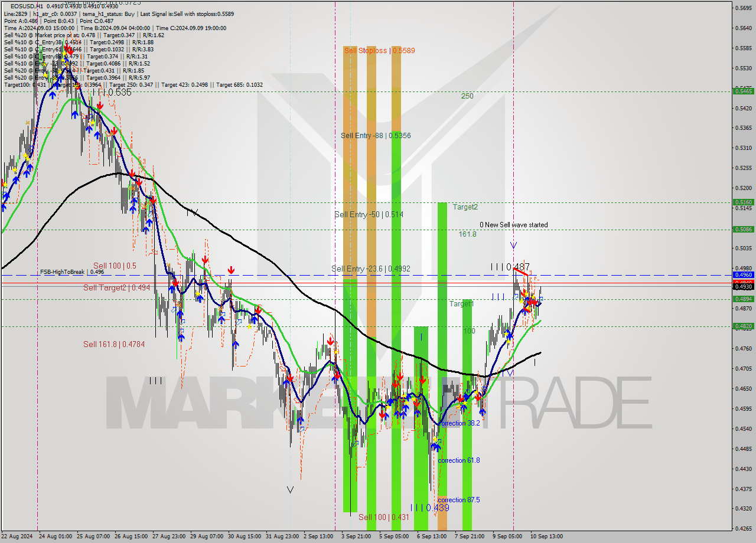Click the blue 0.4960 price tag
The height and width of the screenshot is (543, 756).
click(743, 275)
